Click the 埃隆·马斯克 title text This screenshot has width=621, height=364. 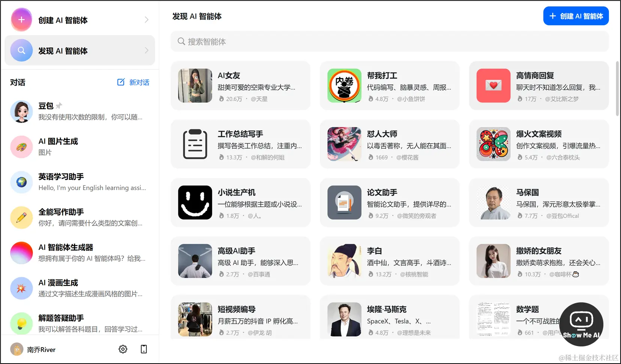(x=387, y=309)
